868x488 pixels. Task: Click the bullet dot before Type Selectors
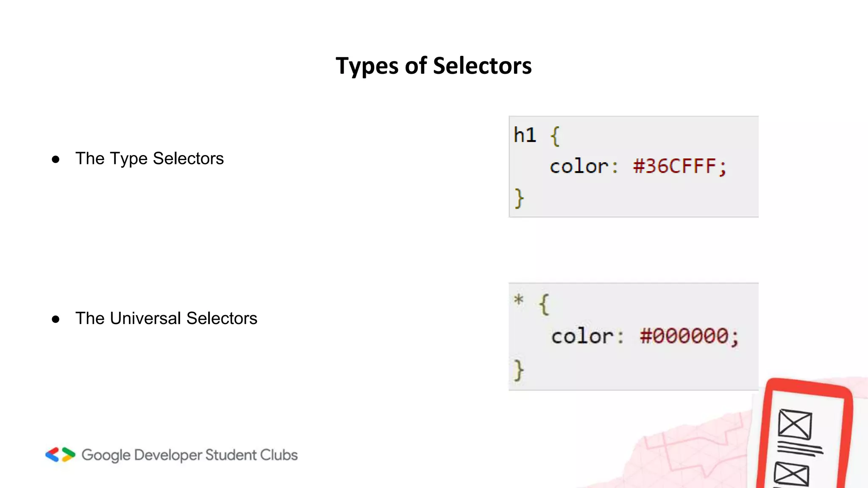click(56, 159)
